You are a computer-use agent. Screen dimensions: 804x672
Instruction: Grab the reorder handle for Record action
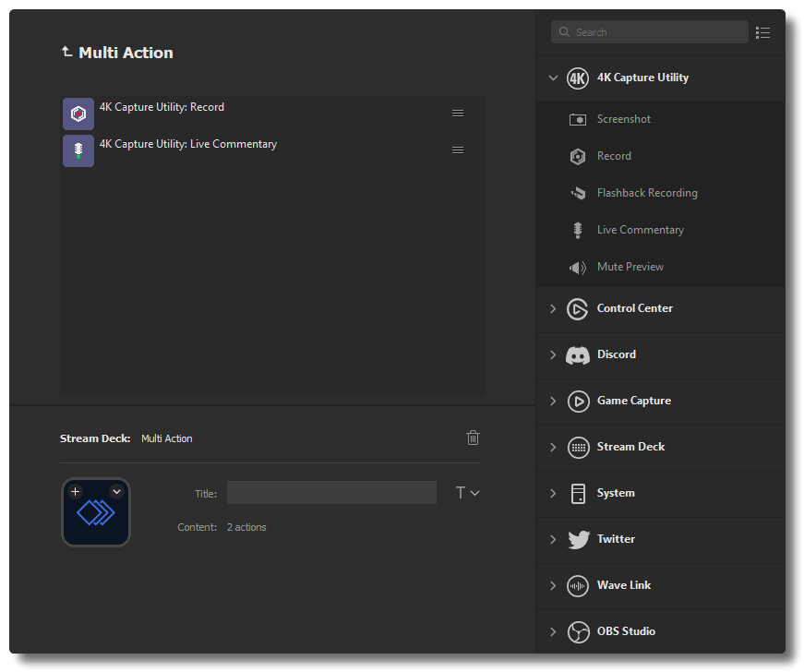point(458,114)
